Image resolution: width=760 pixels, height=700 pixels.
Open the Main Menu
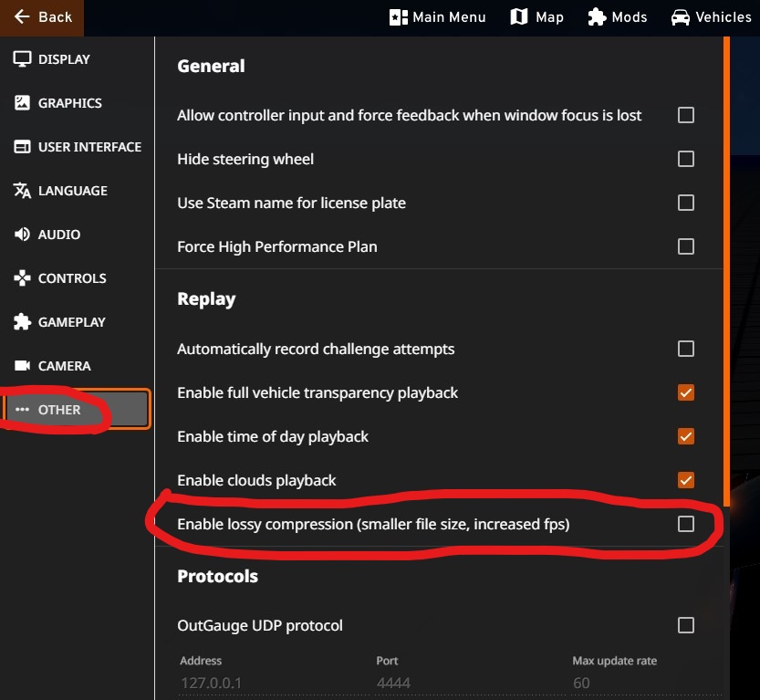click(x=438, y=17)
